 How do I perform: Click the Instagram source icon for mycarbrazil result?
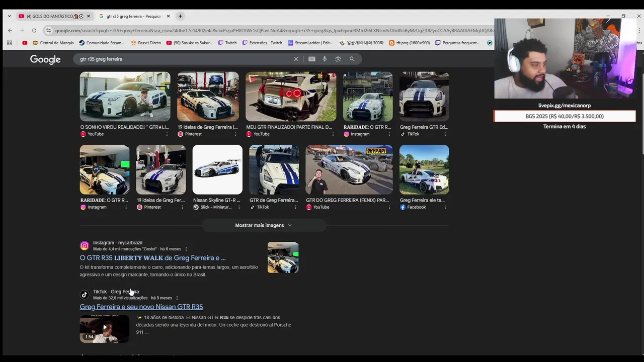coord(85,246)
